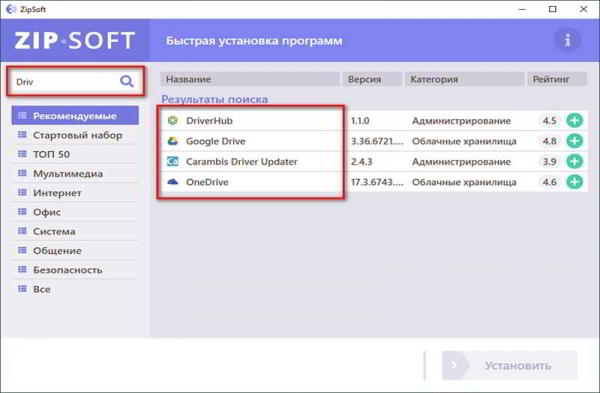Show the Безопасность category label

tap(67, 270)
